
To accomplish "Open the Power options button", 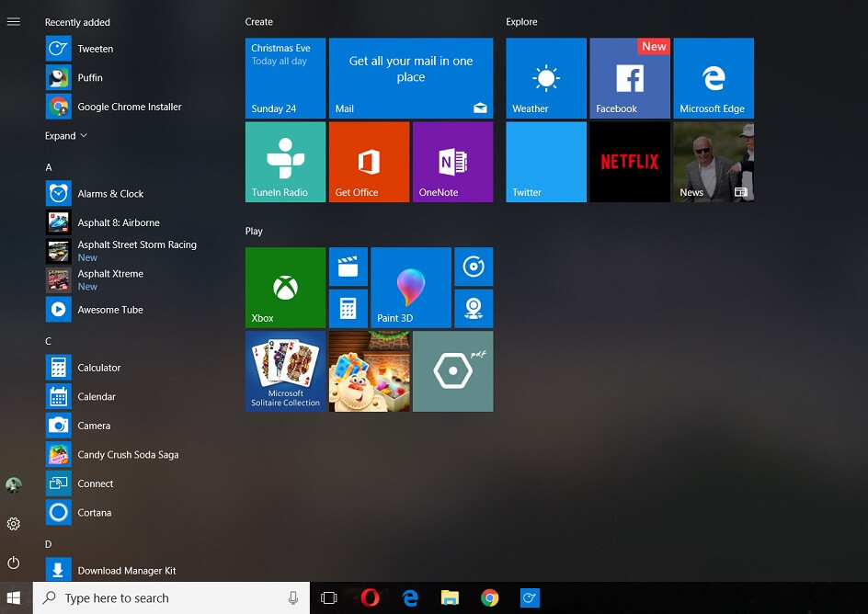I will click(14, 563).
